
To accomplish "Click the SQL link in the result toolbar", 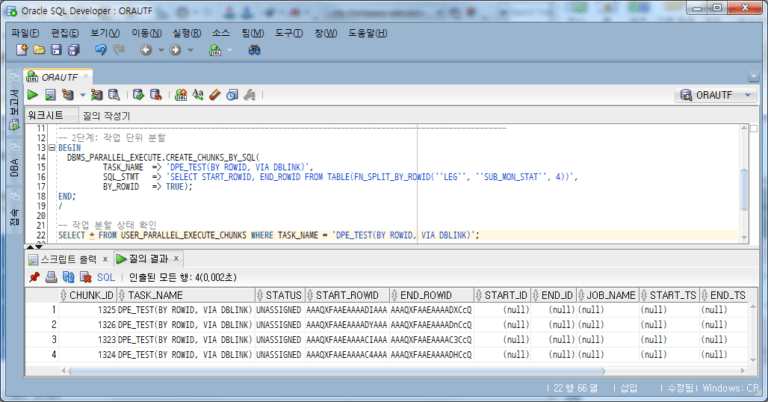I will (106, 277).
